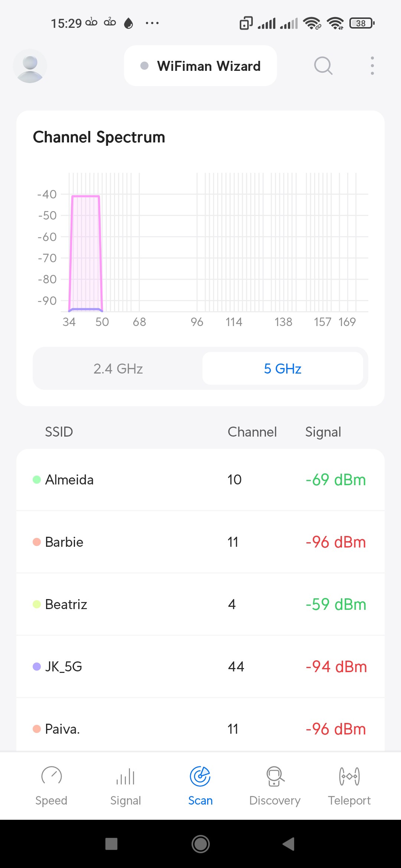Image resolution: width=401 pixels, height=868 pixels.
Task: Open the three-dot overflow menu
Action: [372, 66]
